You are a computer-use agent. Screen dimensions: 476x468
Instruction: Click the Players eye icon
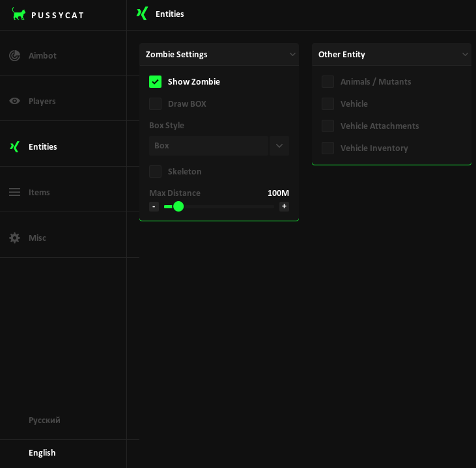coord(14,101)
